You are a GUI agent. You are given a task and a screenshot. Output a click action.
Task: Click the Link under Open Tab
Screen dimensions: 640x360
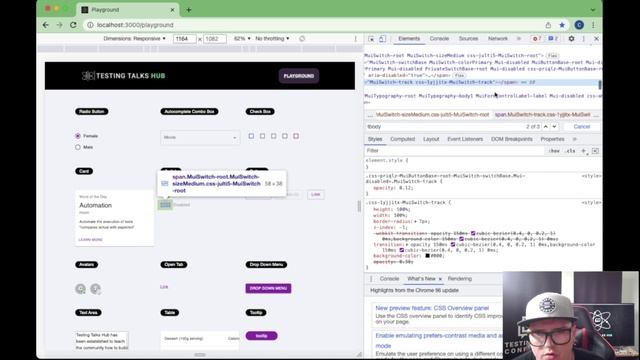pyautogui.click(x=164, y=287)
